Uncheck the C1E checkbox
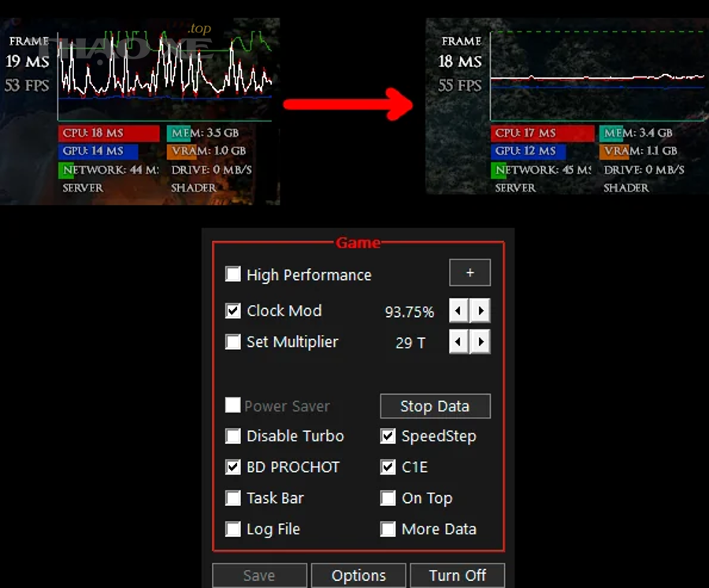The height and width of the screenshot is (588, 709). tap(388, 467)
